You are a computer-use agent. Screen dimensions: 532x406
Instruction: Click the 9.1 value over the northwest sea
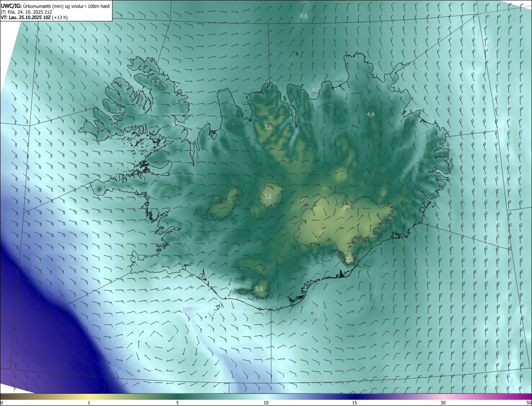(86, 53)
